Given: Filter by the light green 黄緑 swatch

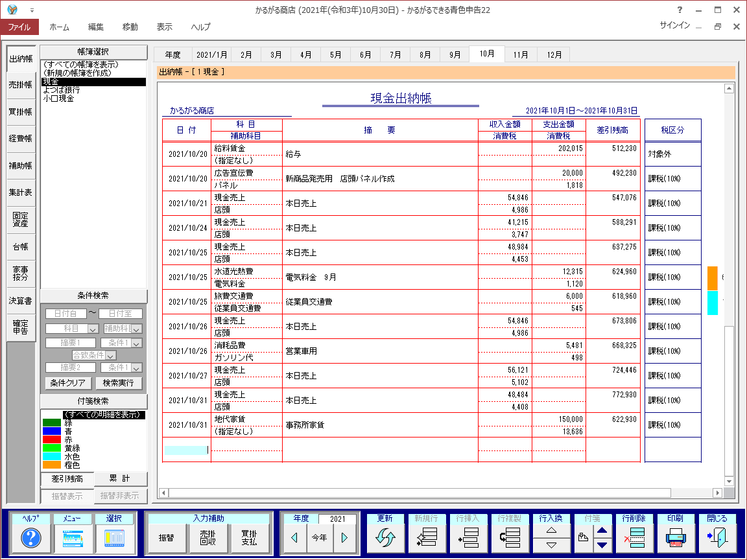Looking at the screenshot, I should click(52, 448).
